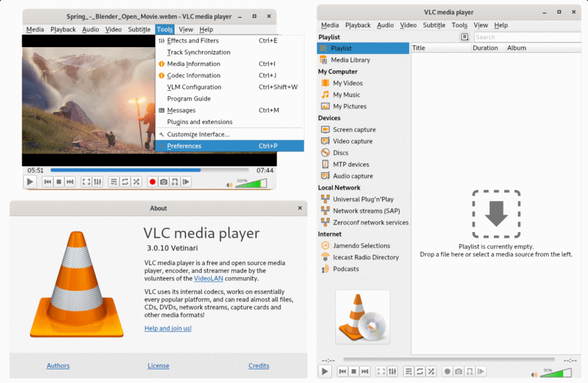Click the red record button
Viewport: 588px width, 383px height.
[x=152, y=182]
